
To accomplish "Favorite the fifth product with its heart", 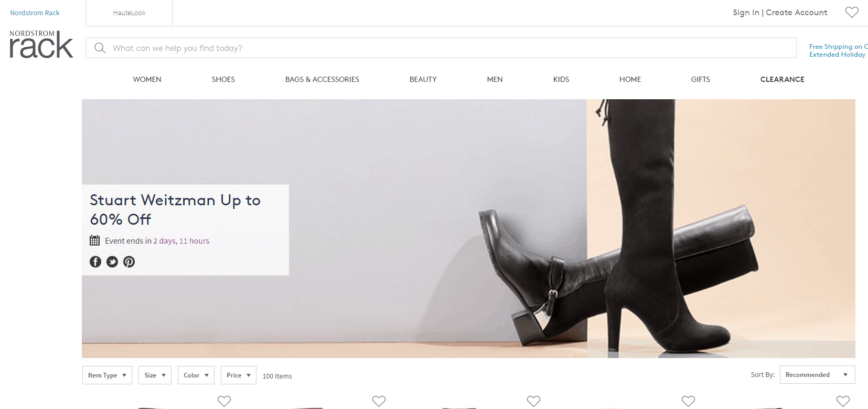I will (843, 401).
